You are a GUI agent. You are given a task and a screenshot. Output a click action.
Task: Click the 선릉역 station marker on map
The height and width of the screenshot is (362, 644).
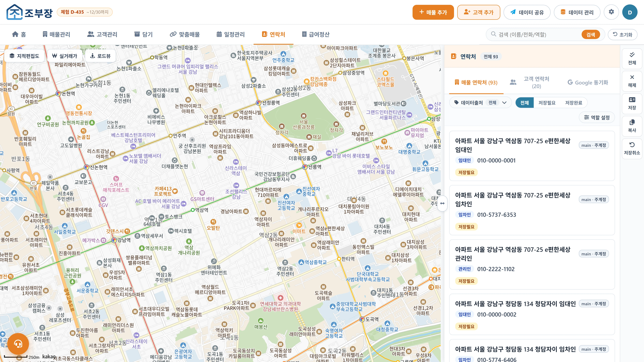click(305, 167)
